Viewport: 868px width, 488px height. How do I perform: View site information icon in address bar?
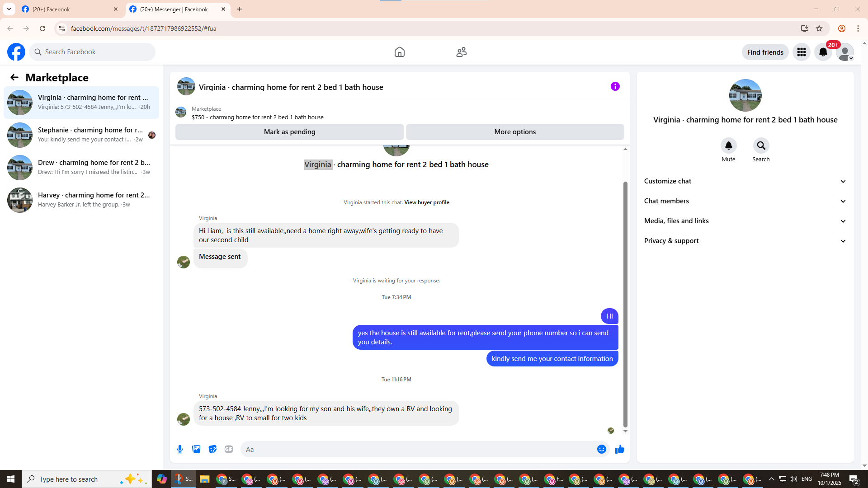point(62,28)
